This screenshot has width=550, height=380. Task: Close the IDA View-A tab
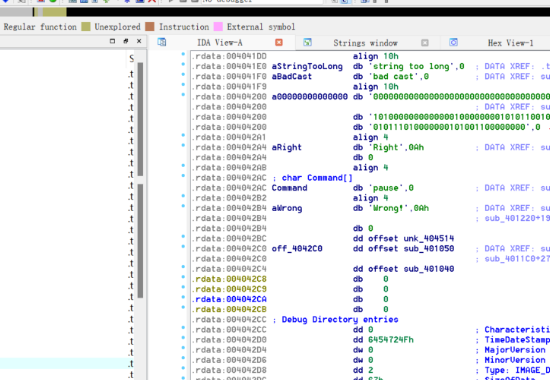pos(279,42)
